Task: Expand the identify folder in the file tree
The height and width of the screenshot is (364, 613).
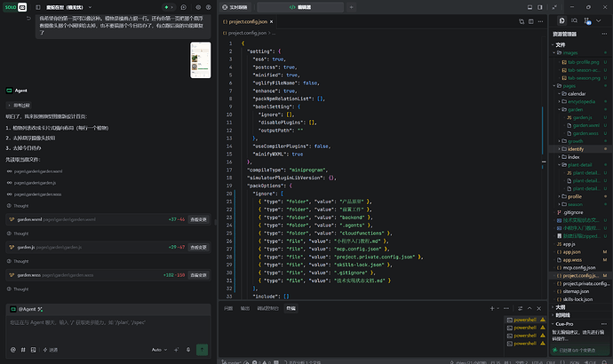Action: pos(576,149)
